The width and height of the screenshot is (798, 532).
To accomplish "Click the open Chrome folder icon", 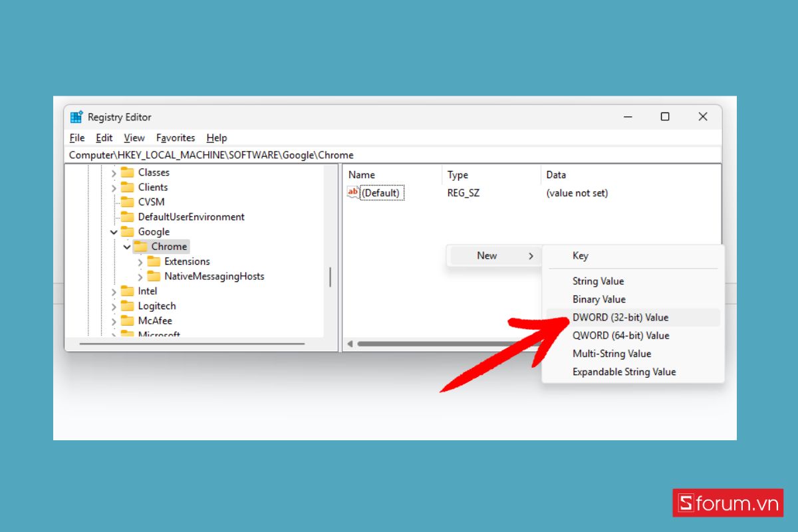I will point(140,246).
